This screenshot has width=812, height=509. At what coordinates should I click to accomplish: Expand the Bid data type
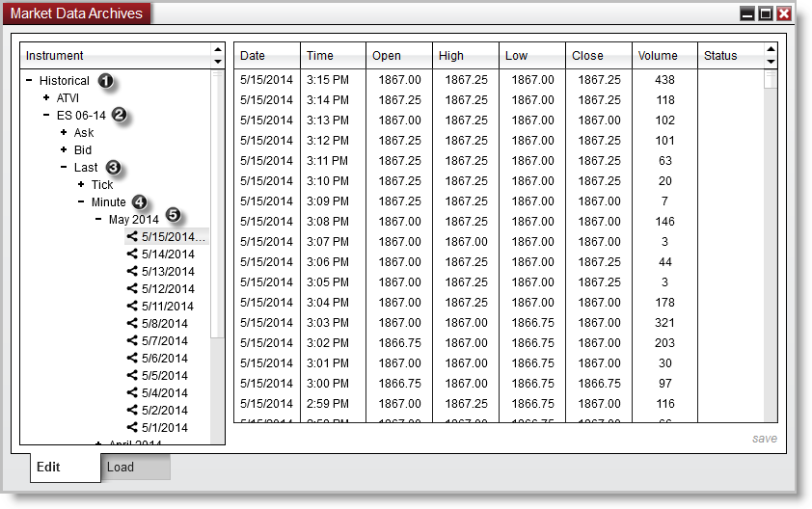[x=64, y=150]
